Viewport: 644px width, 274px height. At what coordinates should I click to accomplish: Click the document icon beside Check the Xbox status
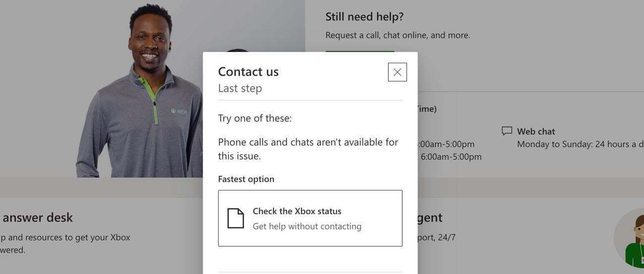236,218
